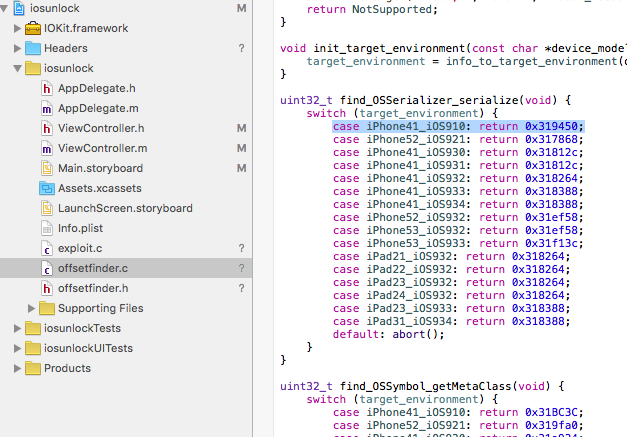Click the offsetfinder.c file icon
The width and height of the screenshot is (627, 437).
pos(47,268)
